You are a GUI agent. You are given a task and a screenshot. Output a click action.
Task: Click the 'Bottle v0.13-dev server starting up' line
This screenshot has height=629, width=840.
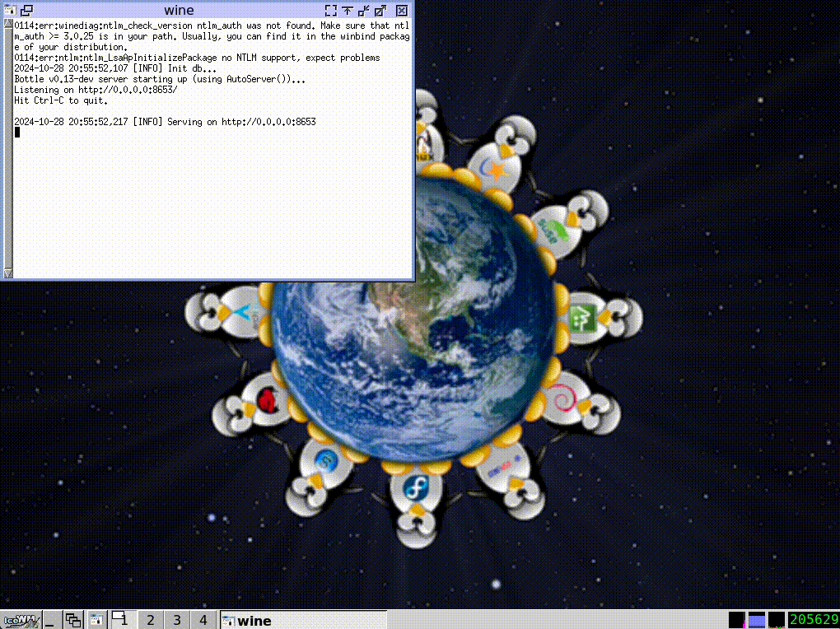[x=160, y=79]
